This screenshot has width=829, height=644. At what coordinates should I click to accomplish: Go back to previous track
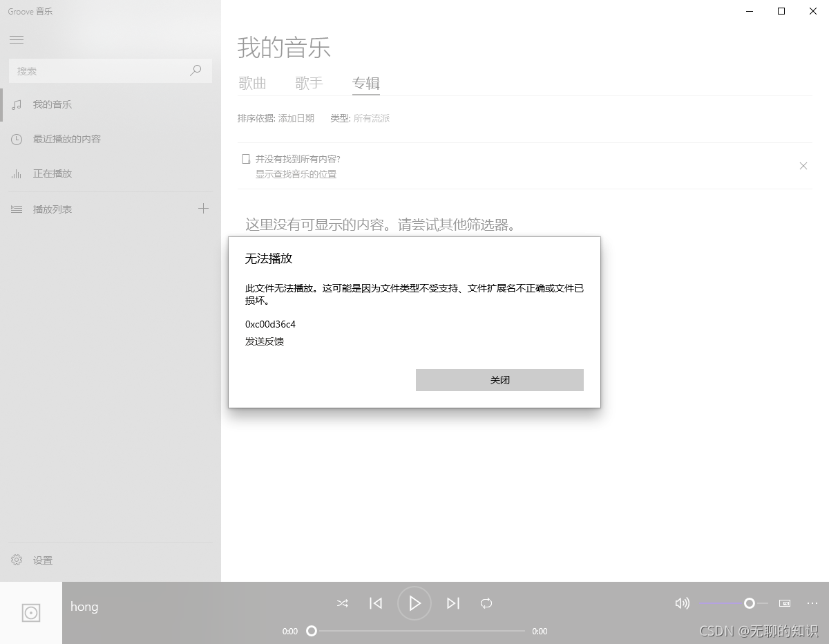[376, 603]
